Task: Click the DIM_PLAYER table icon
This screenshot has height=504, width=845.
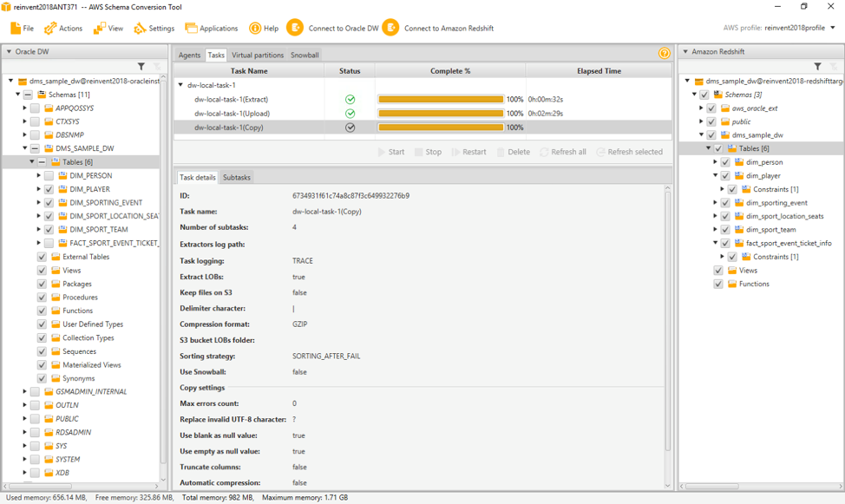Action: 62,189
